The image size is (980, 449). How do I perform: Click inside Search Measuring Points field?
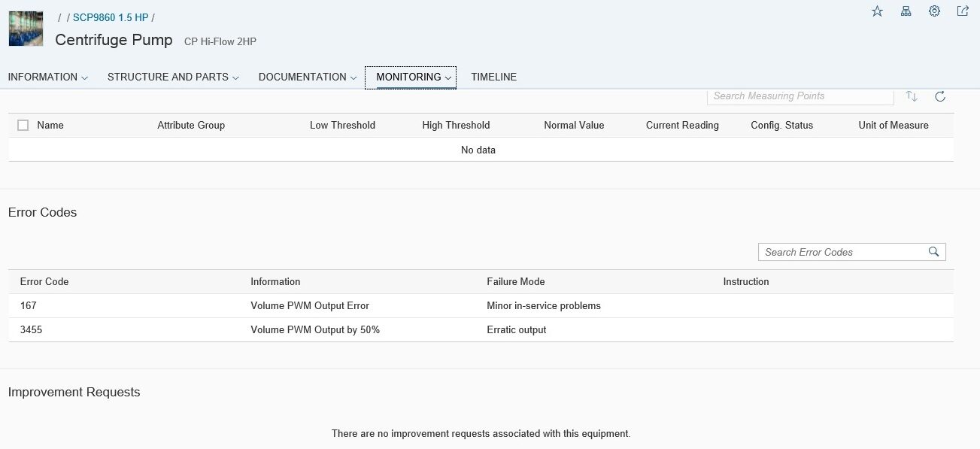tap(799, 96)
